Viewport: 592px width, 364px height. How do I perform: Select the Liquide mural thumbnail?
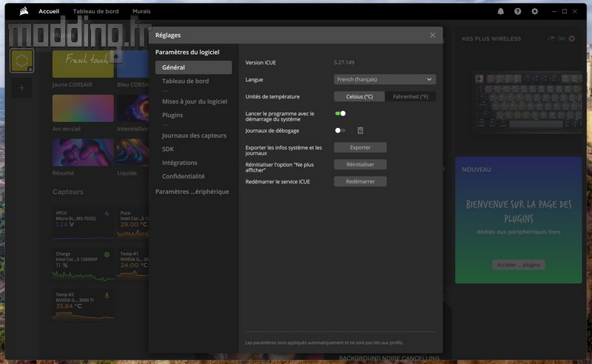(x=133, y=152)
